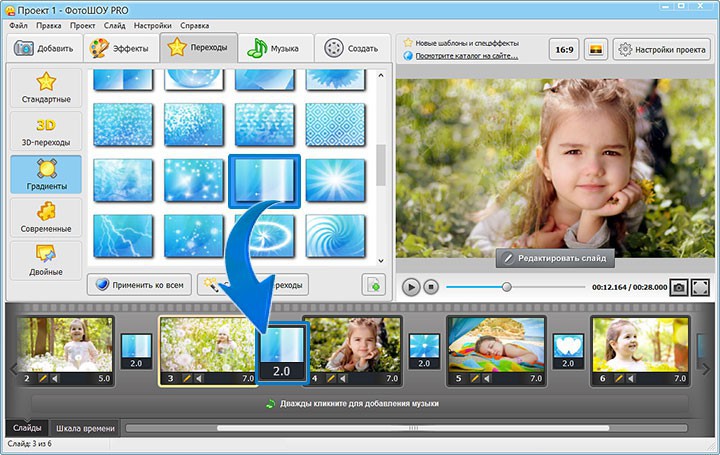Switch to the Переходы tab
The height and width of the screenshot is (455, 720).
pyautogui.click(x=198, y=47)
